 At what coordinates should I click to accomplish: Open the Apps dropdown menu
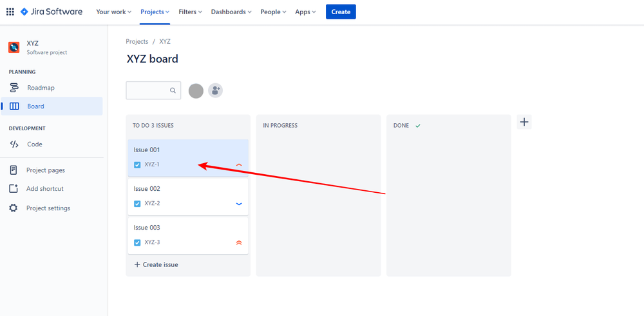[x=305, y=12]
